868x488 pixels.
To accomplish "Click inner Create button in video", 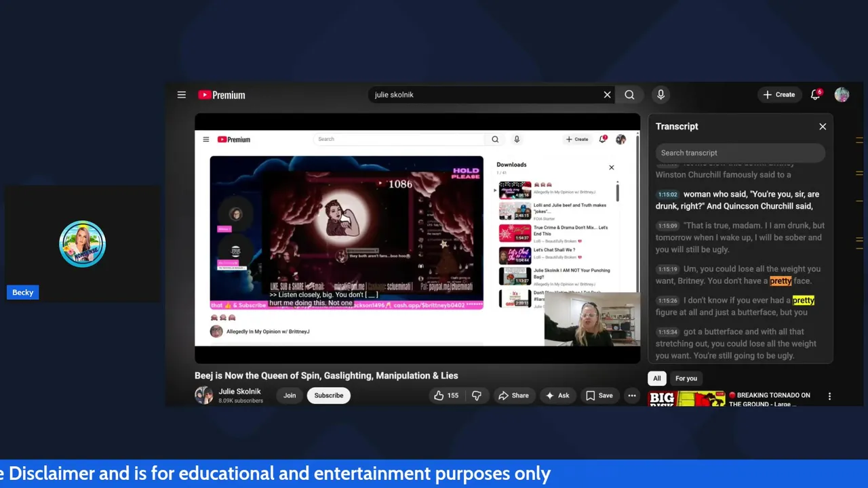I will tap(577, 140).
